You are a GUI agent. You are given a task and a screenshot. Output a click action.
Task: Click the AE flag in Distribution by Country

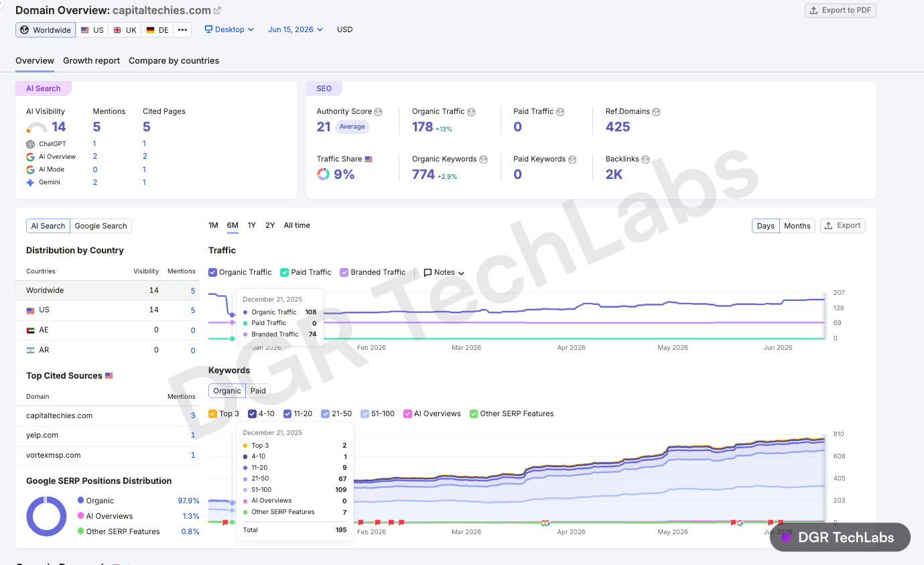click(x=30, y=330)
